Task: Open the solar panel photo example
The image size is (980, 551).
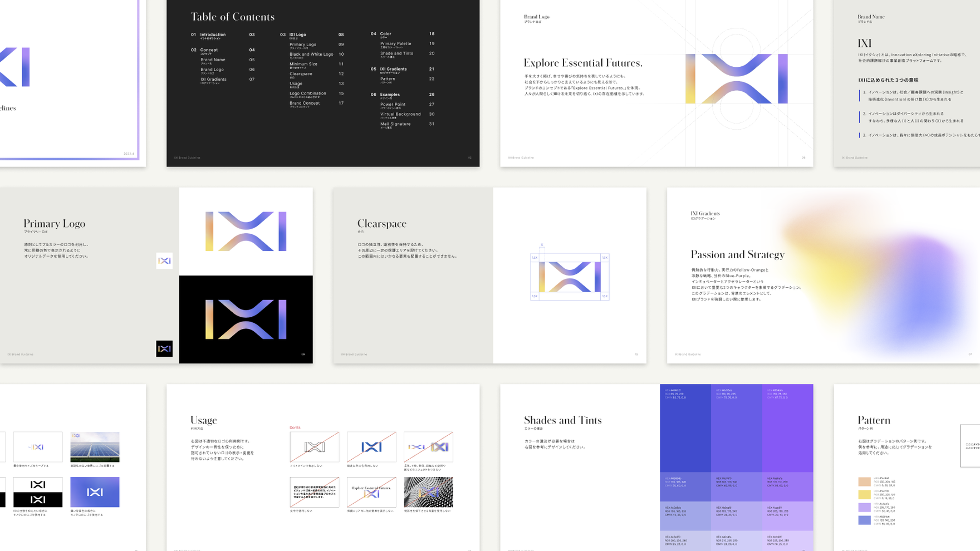Action: coord(95,447)
